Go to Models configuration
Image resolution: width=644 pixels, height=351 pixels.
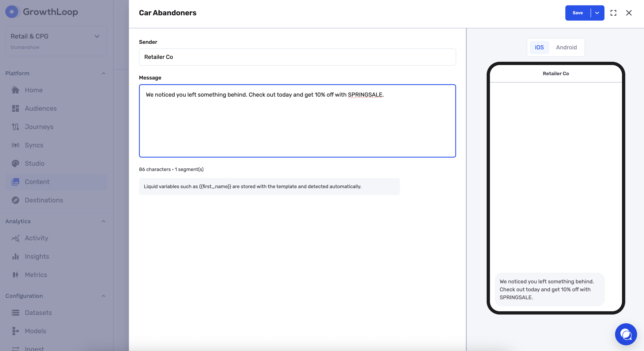[x=56, y=331]
